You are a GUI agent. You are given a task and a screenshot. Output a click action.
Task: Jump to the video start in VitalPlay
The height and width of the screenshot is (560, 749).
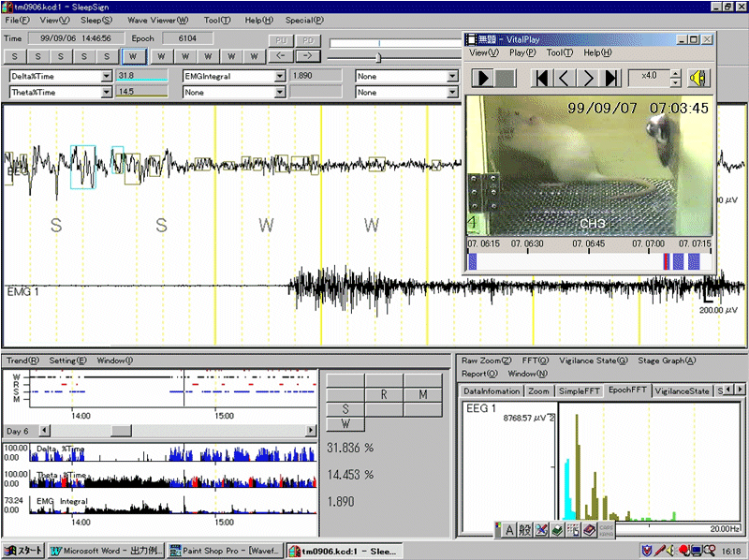[541, 79]
